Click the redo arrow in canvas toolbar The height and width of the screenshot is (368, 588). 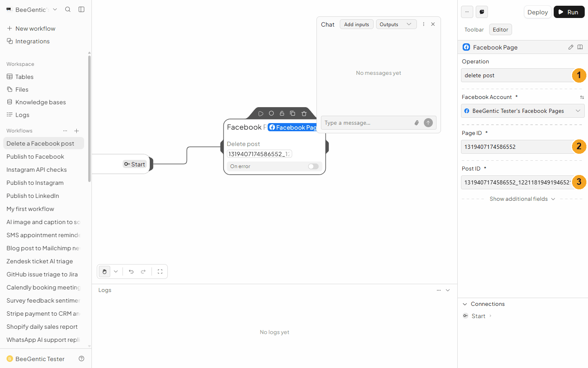point(143,272)
